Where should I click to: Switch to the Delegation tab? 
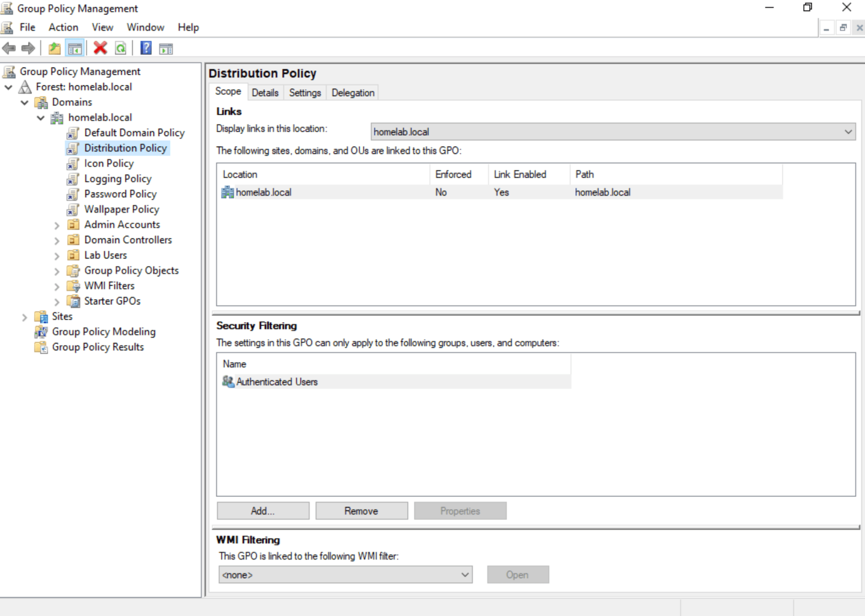pyautogui.click(x=353, y=93)
